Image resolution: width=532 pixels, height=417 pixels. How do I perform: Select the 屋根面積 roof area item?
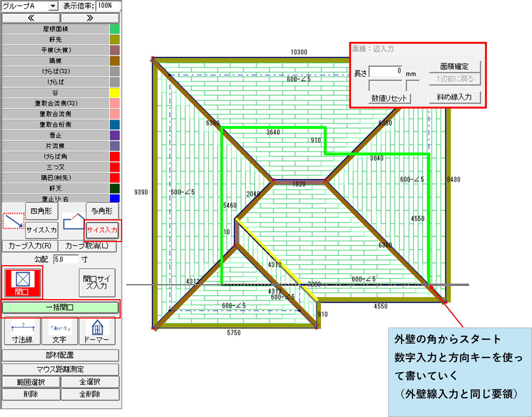[55, 29]
